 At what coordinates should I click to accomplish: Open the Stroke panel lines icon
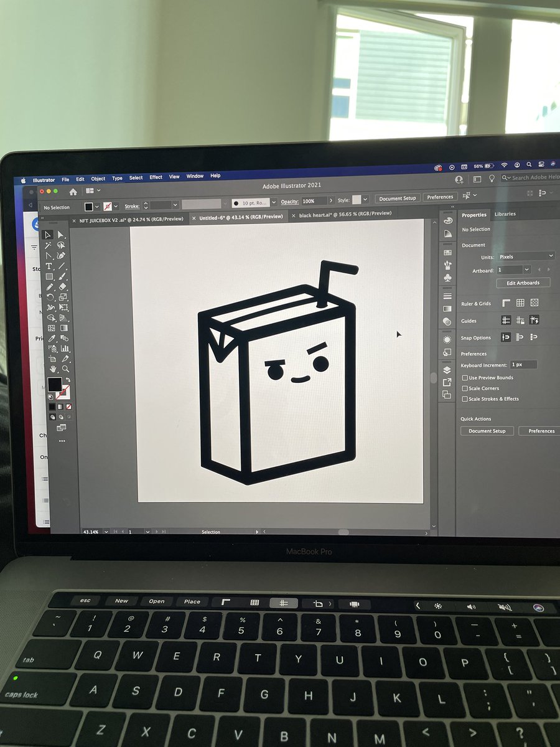(447, 296)
